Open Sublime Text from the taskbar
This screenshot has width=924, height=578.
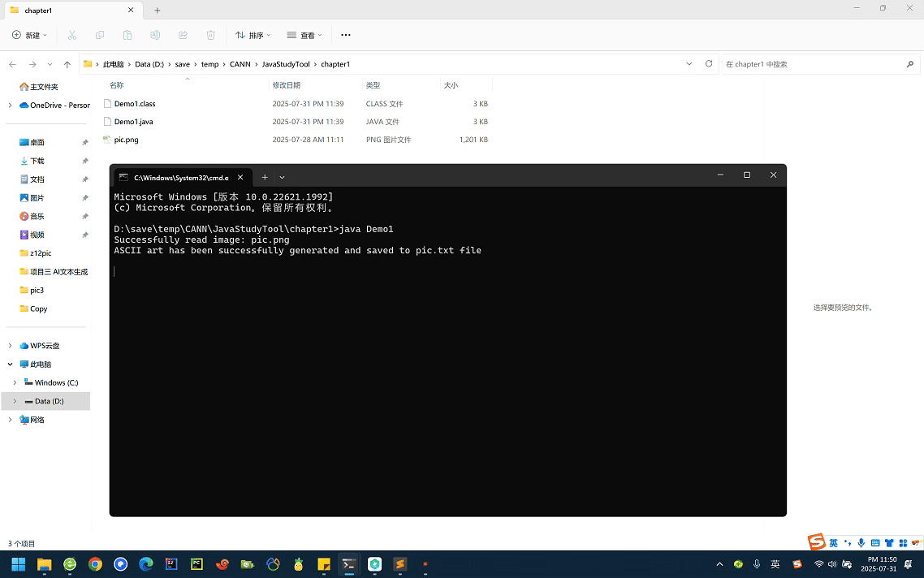pos(400,564)
